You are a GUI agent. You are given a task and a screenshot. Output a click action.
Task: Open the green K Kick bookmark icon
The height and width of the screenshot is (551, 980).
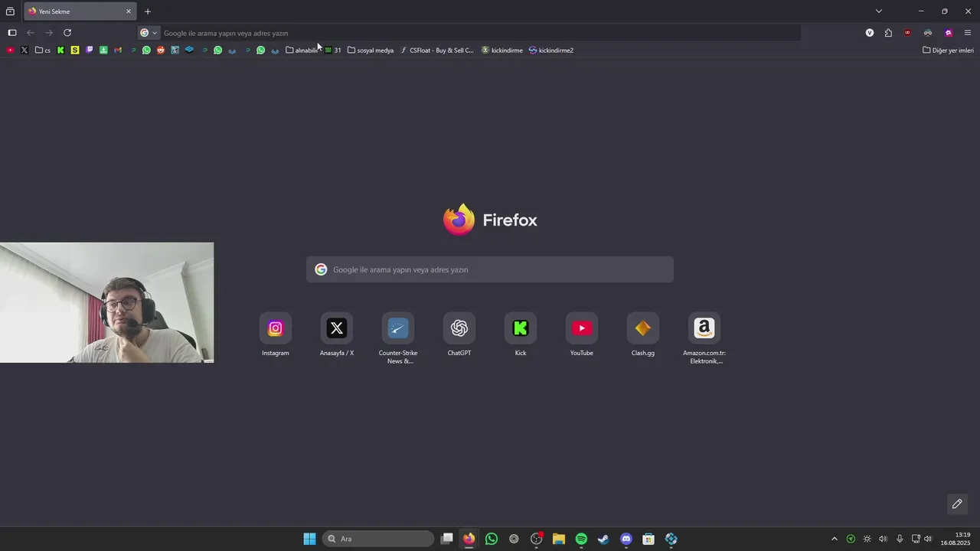pos(60,51)
